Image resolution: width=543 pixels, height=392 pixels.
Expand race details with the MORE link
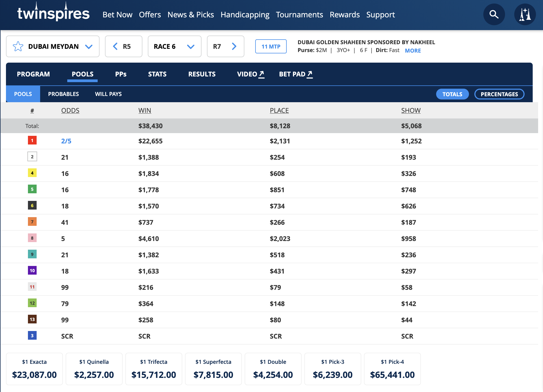pos(413,51)
